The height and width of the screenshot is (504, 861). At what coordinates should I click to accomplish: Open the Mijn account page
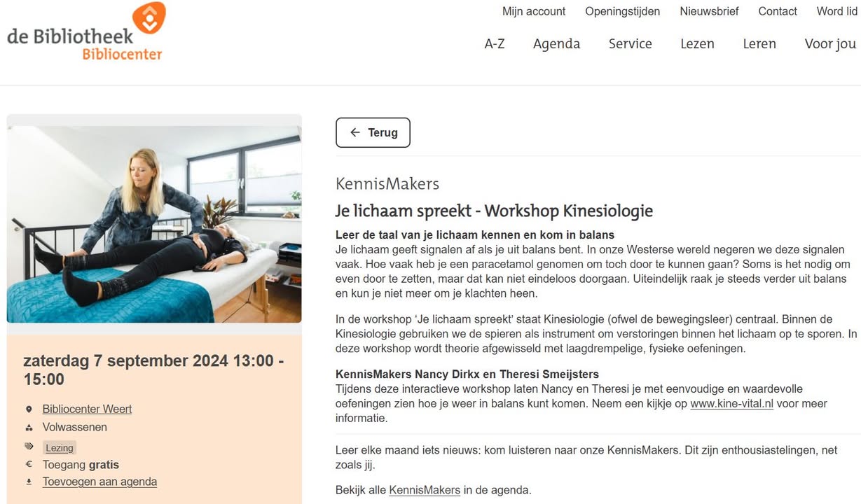534,11
